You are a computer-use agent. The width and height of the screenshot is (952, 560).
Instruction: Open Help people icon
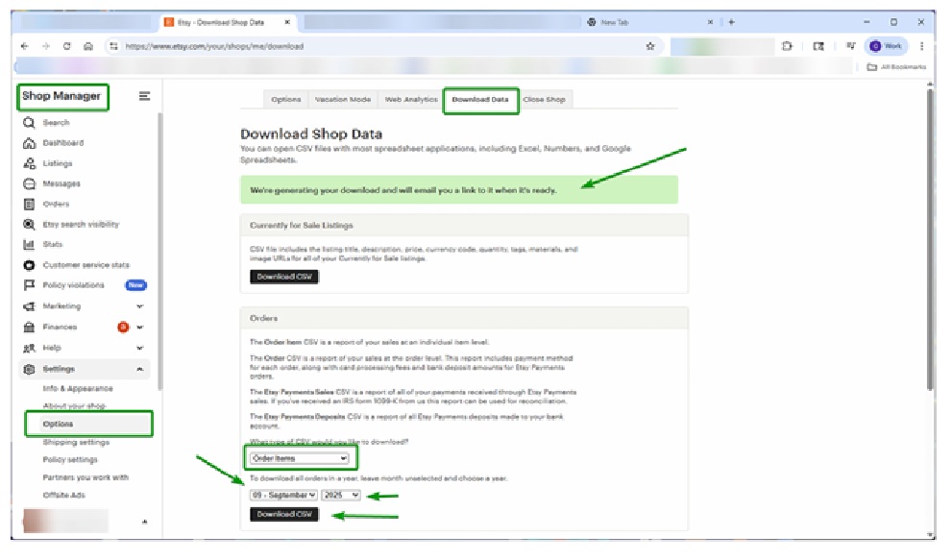click(29, 348)
